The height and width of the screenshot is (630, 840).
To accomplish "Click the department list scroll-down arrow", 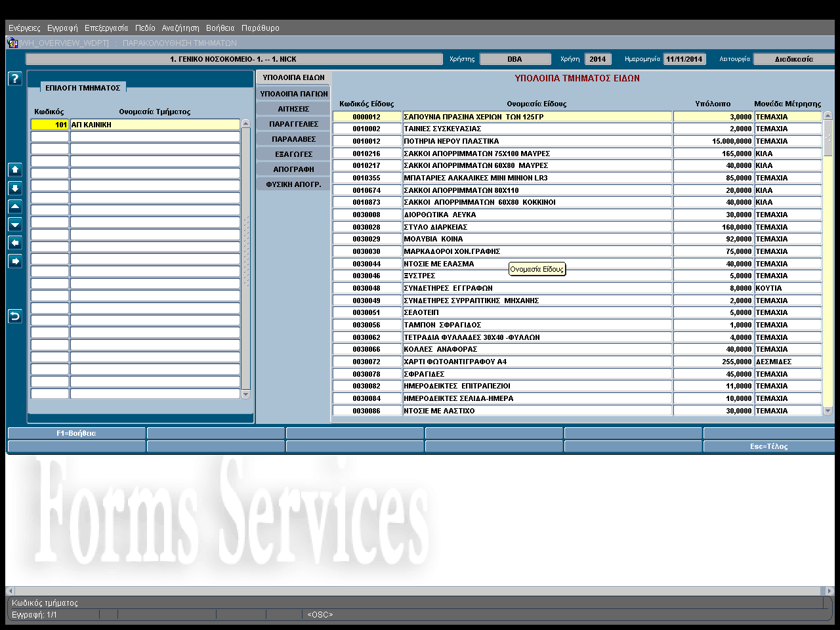I will (246, 394).
